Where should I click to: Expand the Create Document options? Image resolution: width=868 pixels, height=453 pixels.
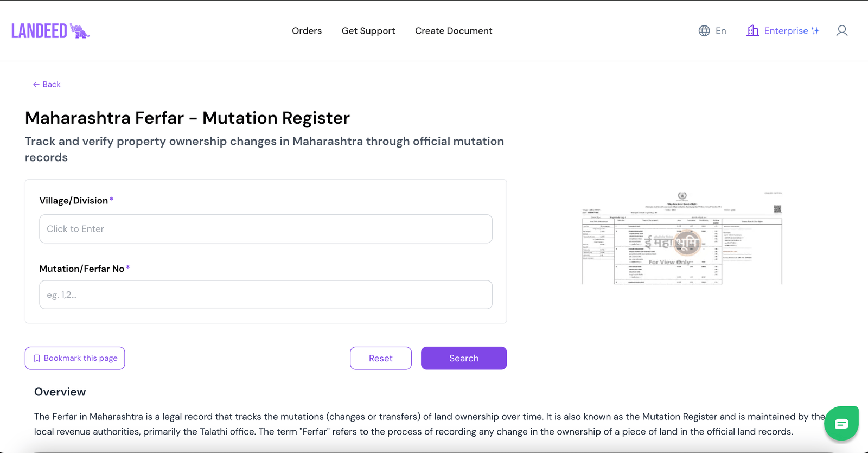pos(454,31)
